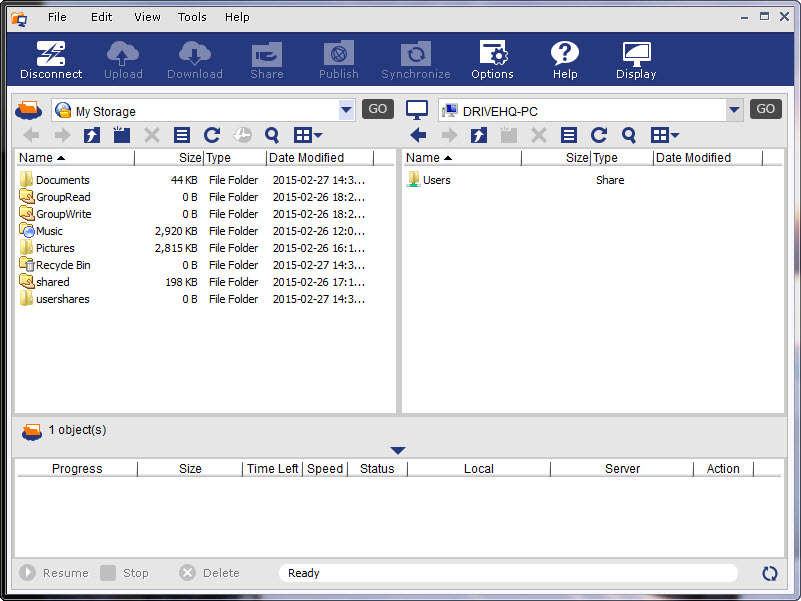Expand the My Storage path dropdown
The height and width of the screenshot is (601, 801).
coord(346,110)
